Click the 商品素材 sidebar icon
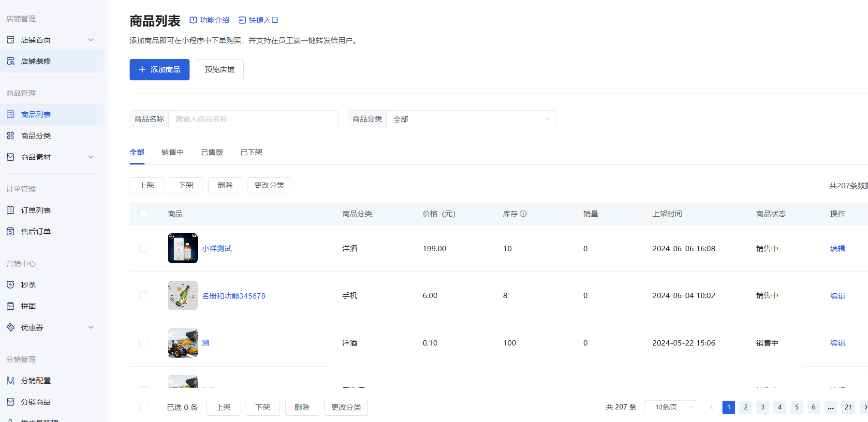 tap(10, 157)
